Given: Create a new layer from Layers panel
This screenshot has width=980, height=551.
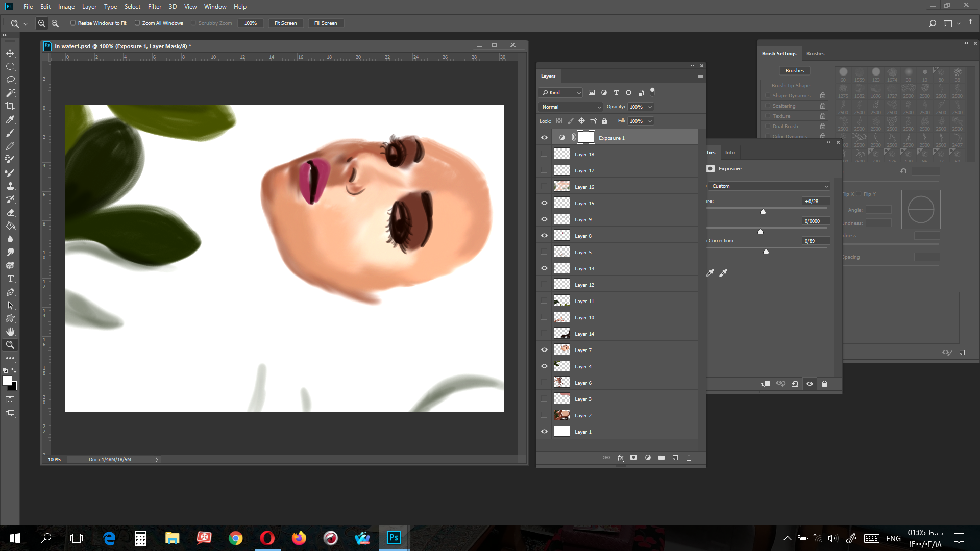Looking at the screenshot, I should pyautogui.click(x=675, y=458).
